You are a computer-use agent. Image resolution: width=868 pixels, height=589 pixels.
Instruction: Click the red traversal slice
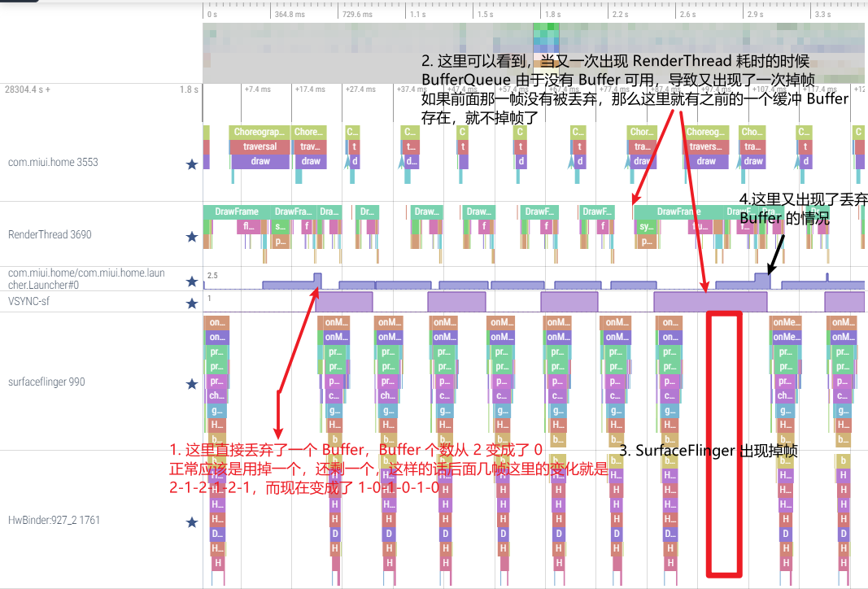click(260, 146)
